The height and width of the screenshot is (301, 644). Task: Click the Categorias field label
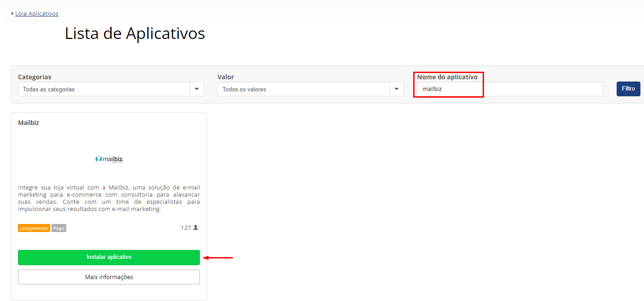click(35, 77)
